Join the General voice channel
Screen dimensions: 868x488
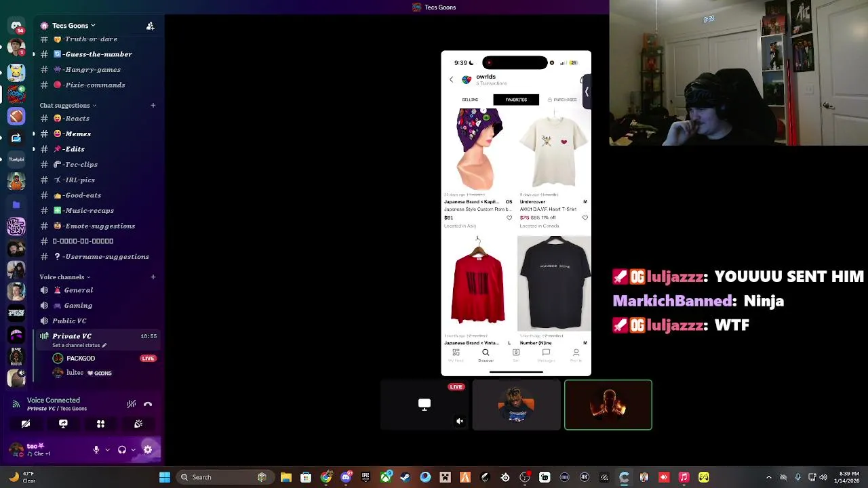click(98, 290)
